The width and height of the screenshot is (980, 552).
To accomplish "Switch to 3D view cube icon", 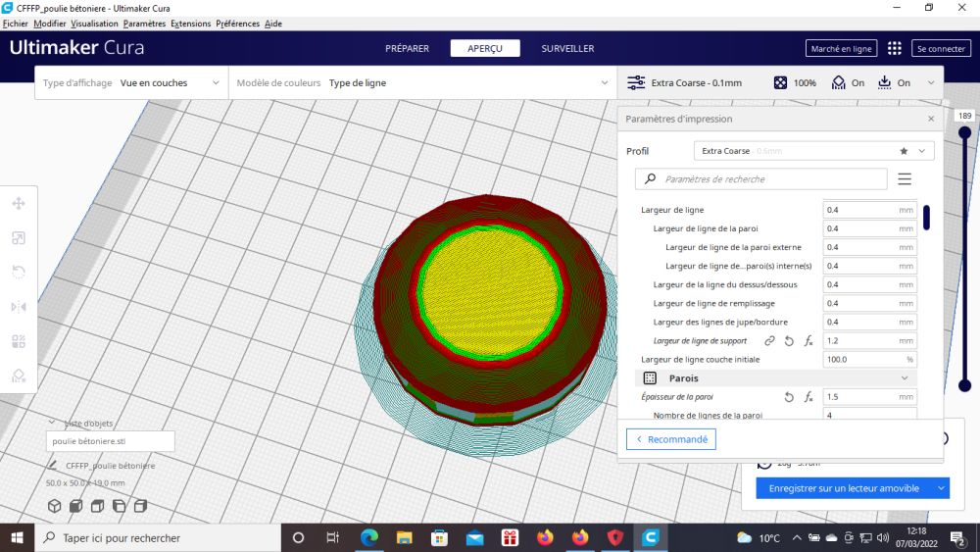I will click(55, 506).
